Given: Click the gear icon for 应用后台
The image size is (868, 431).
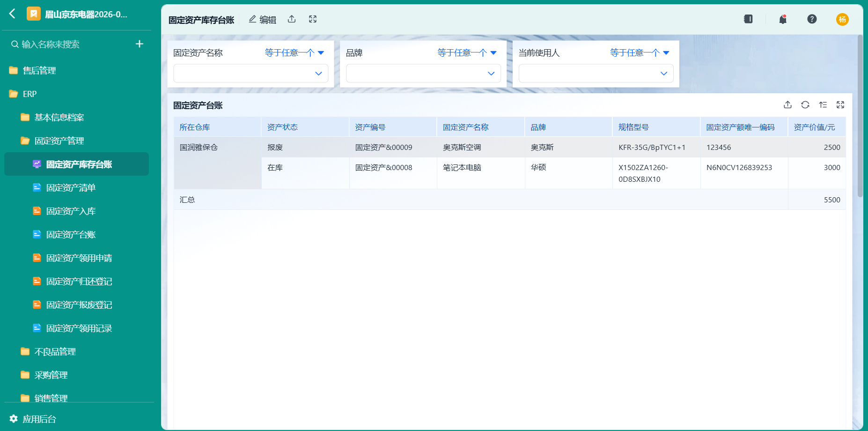Looking at the screenshot, I should pyautogui.click(x=14, y=418).
